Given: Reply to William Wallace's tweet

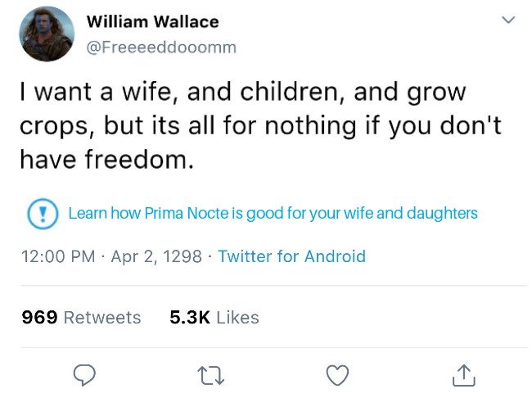Looking at the screenshot, I should [x=86, y=375].
